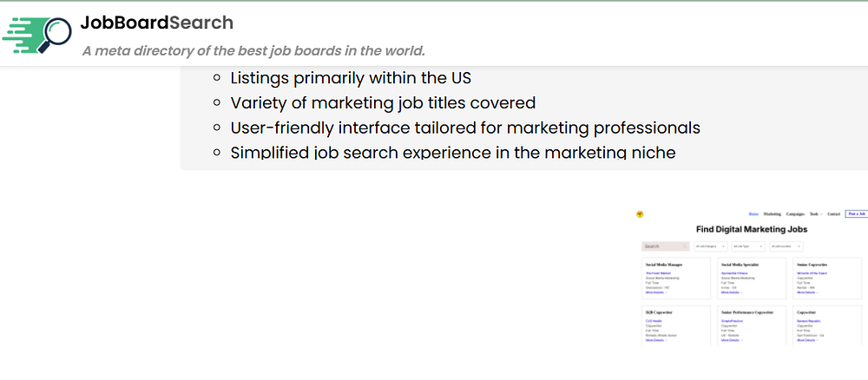
Task: Open the Campaigns menu item
Action: tap(795, 213)
